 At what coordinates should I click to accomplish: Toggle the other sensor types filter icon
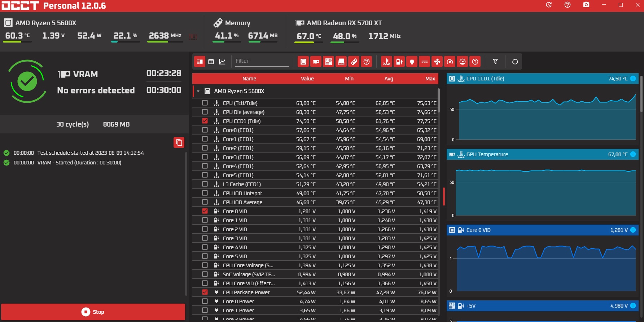tap(475, 62)
